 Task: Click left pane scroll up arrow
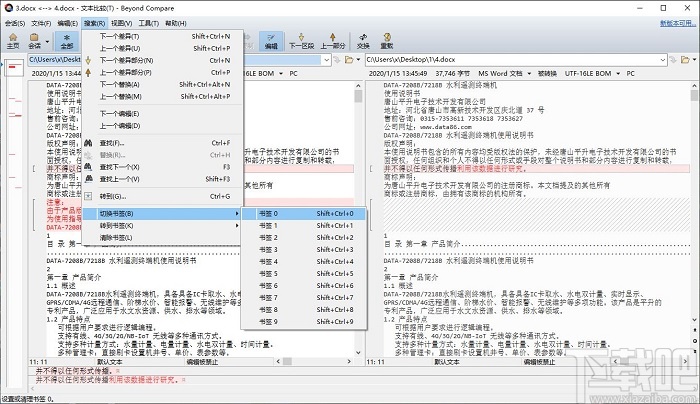[358, 86]
